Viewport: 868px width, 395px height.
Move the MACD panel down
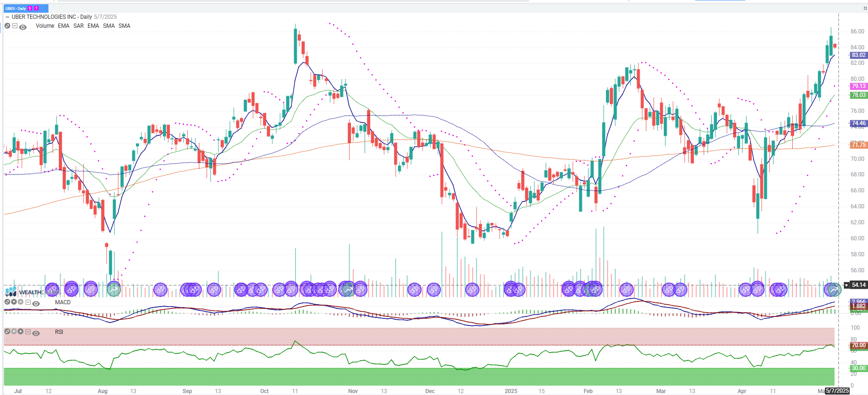[14, 302]
